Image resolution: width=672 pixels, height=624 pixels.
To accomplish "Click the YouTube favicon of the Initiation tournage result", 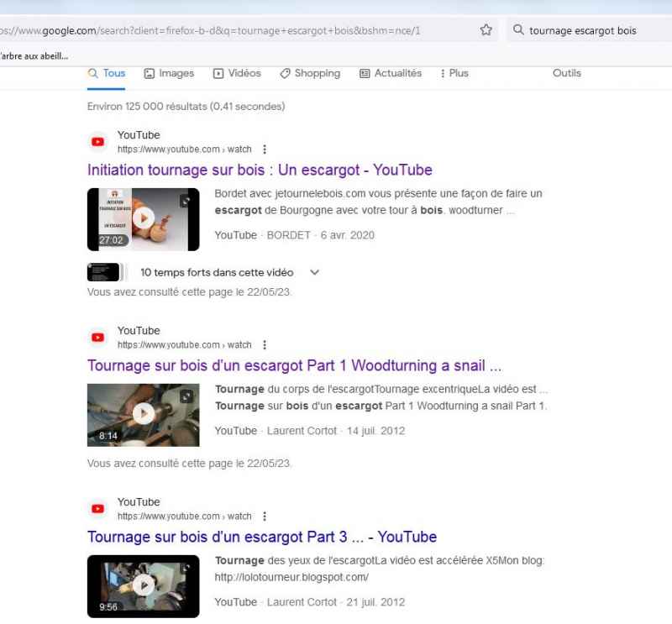I will click(97, 142).
